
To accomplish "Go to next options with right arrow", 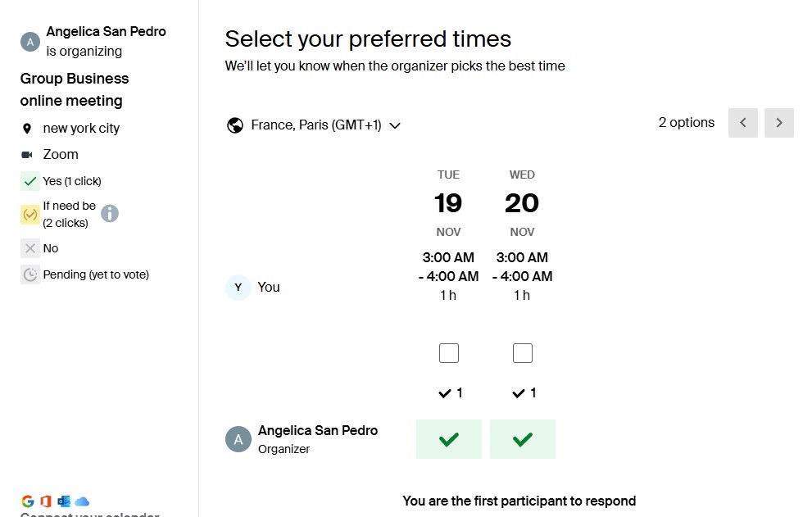I will pyautogui.click(x=779, y=123).
